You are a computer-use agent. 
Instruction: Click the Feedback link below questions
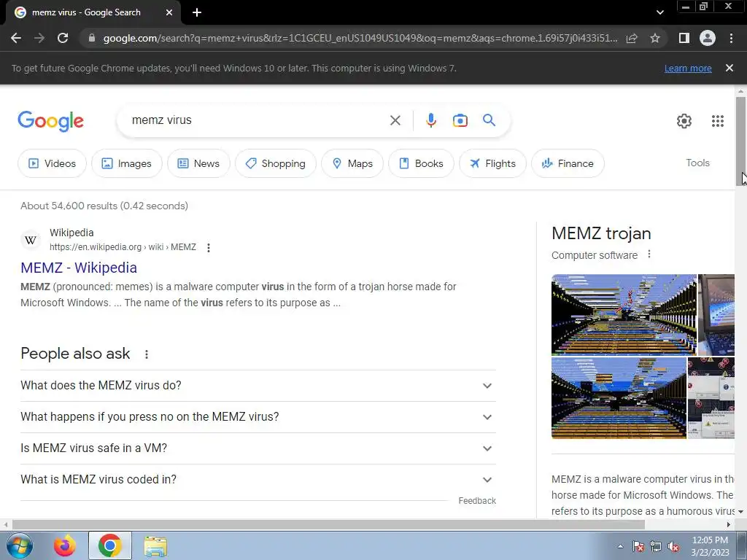(x=477, y=501)
